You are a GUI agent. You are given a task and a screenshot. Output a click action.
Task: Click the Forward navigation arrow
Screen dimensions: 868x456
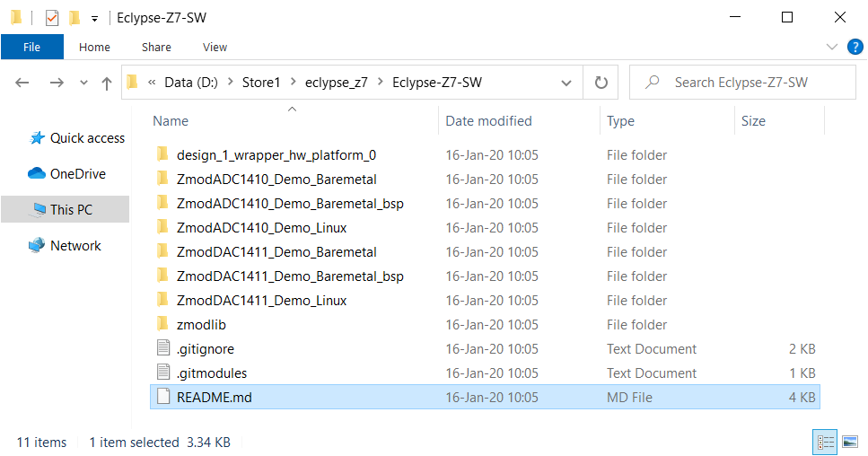point(57,83)
